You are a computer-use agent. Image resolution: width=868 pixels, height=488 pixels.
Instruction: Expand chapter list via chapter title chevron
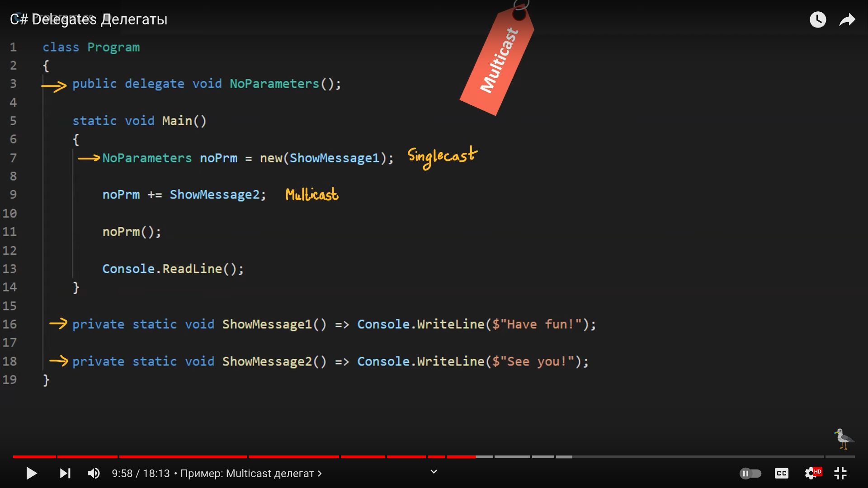pos(320,473)
